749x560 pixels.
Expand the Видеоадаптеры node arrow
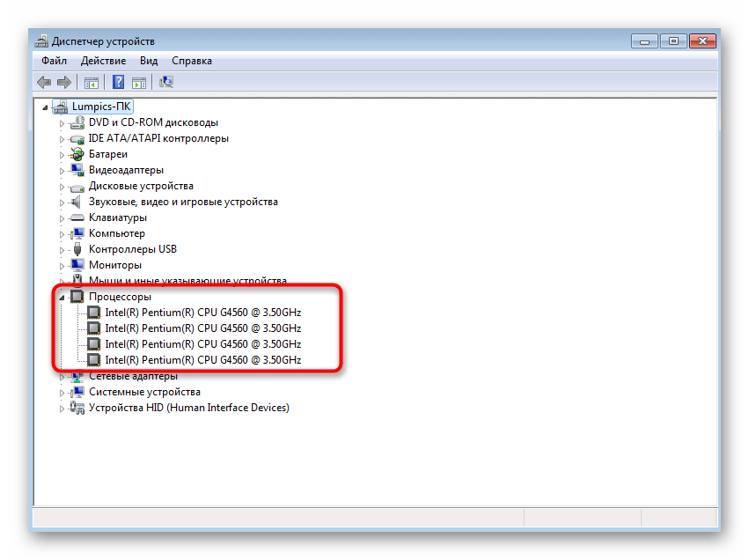(62, 171)
